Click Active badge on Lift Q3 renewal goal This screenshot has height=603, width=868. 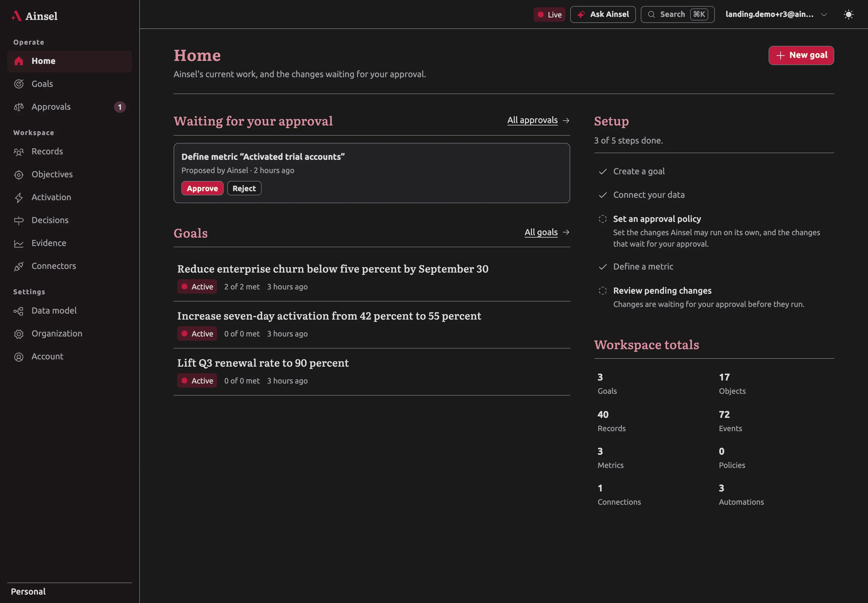coord(197,381)
